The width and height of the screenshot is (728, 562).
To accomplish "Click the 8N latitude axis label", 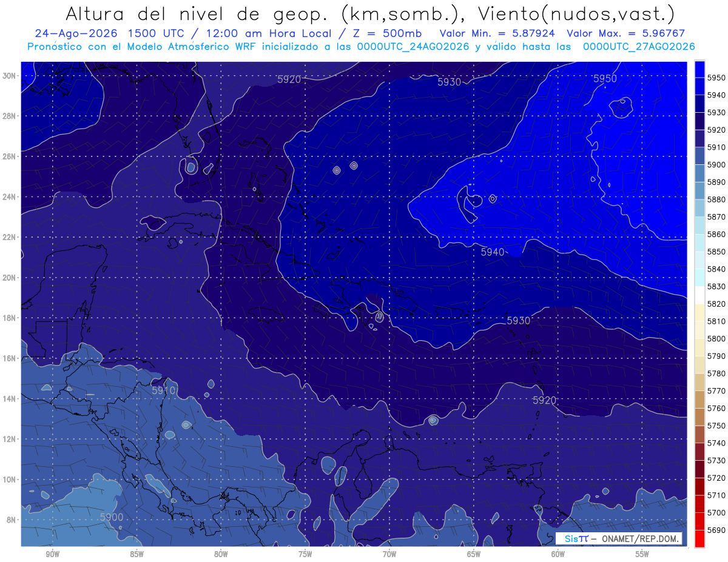I will tap(10, 520).
